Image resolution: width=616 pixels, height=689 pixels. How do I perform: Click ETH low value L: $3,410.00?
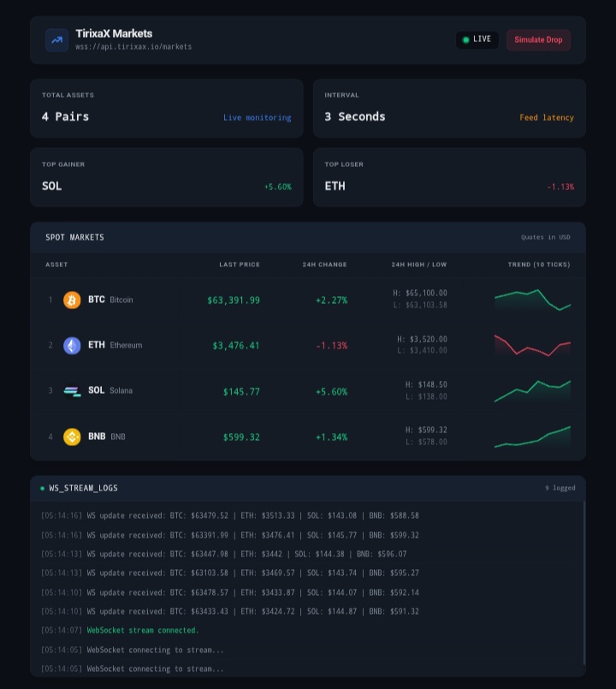[x=422, y=350]
